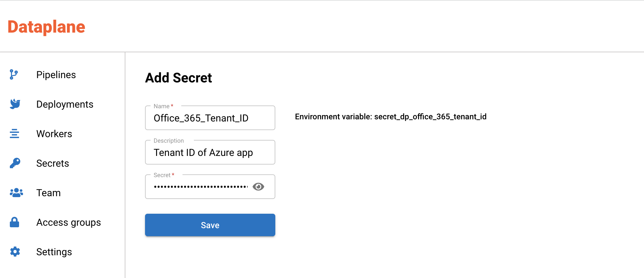Open the Workers page label
Screen dimensions: 644x278
[54, 134]
